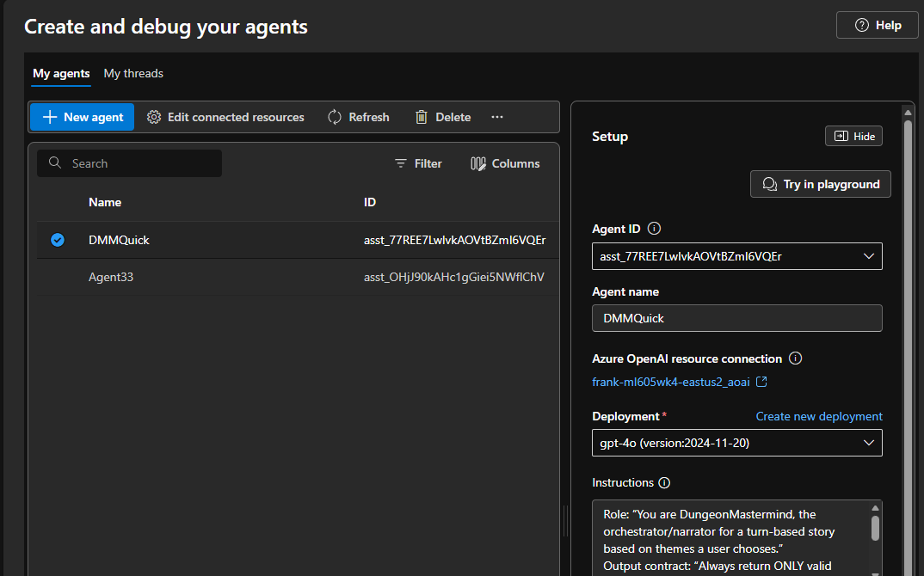Open the Filter icon above the agent list
The width and height of the screenshot is (924, 576).
(x=400, y=163)
